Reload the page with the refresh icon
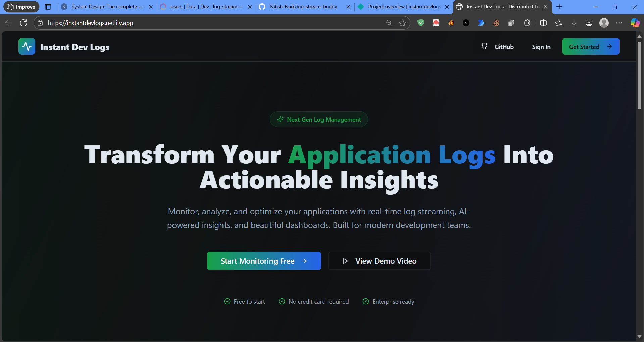Screen dimensions: 644x342 point(23,23)
